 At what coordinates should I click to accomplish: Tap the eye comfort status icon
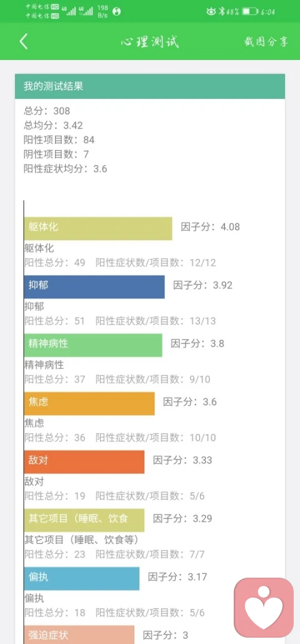coord(211,11)
